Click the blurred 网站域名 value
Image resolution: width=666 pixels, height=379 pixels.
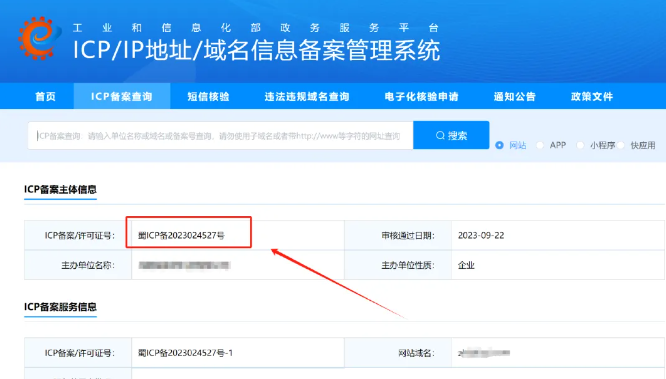pyautogui.click(x=484, y=353)
